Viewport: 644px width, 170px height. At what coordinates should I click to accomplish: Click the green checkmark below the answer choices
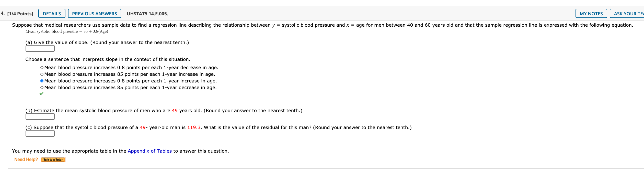[42, 93]
